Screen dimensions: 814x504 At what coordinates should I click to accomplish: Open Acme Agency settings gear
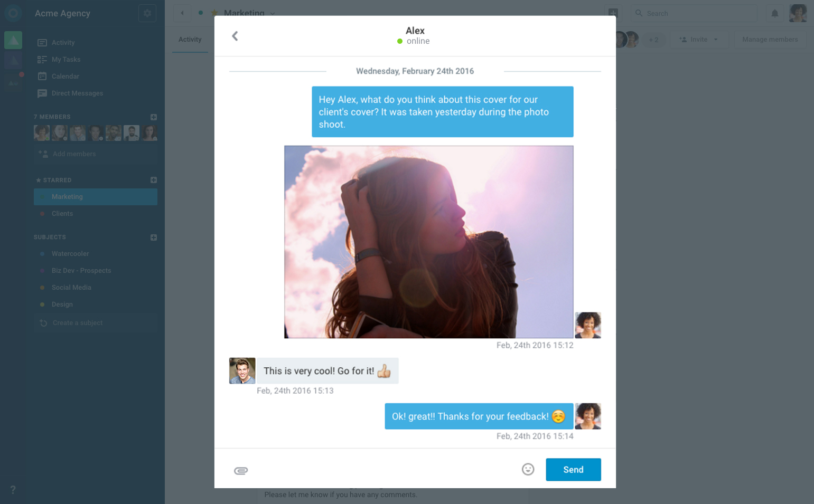(147, 13)
